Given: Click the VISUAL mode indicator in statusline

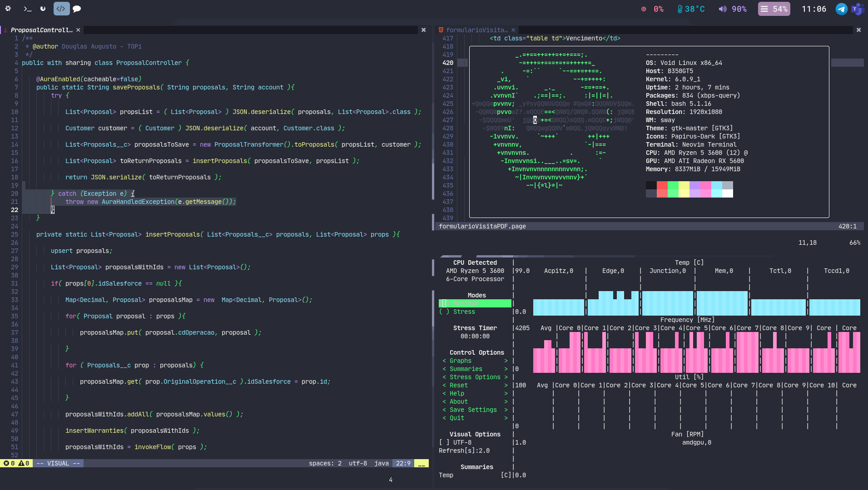Looking at the screenshot, I should 58,463.
